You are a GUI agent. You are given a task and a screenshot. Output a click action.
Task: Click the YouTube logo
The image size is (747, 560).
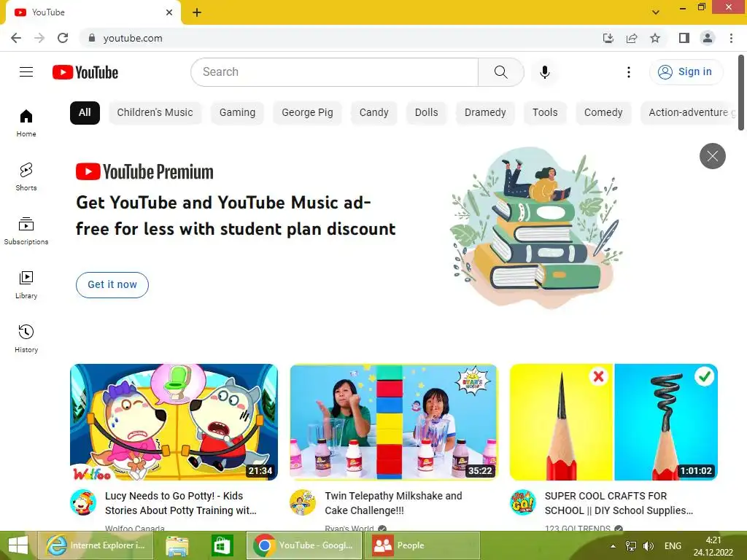85,72
